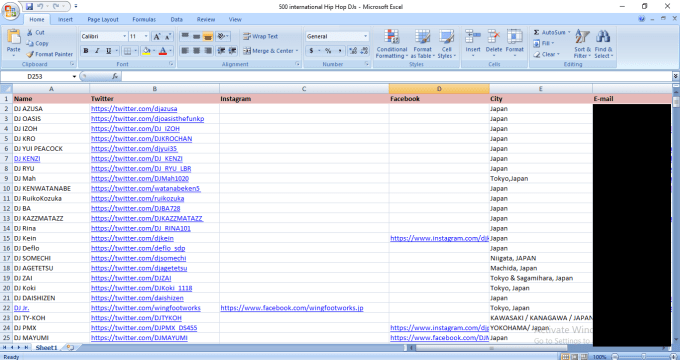The image size is (680, 360).
Task: Apply Percent Style format
Action: (328, 51)
